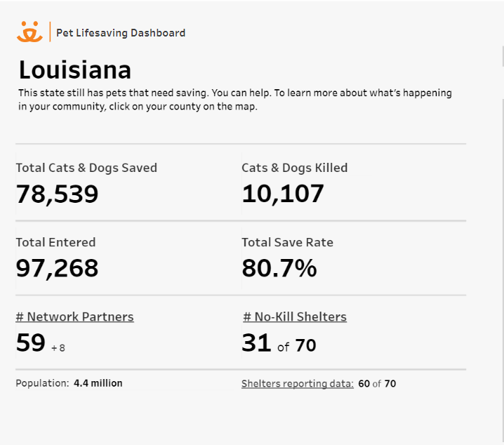The height and width of the screenshot is (445, 504).
Task: Select the Total Save Rate label
Action: coord(288,242)
